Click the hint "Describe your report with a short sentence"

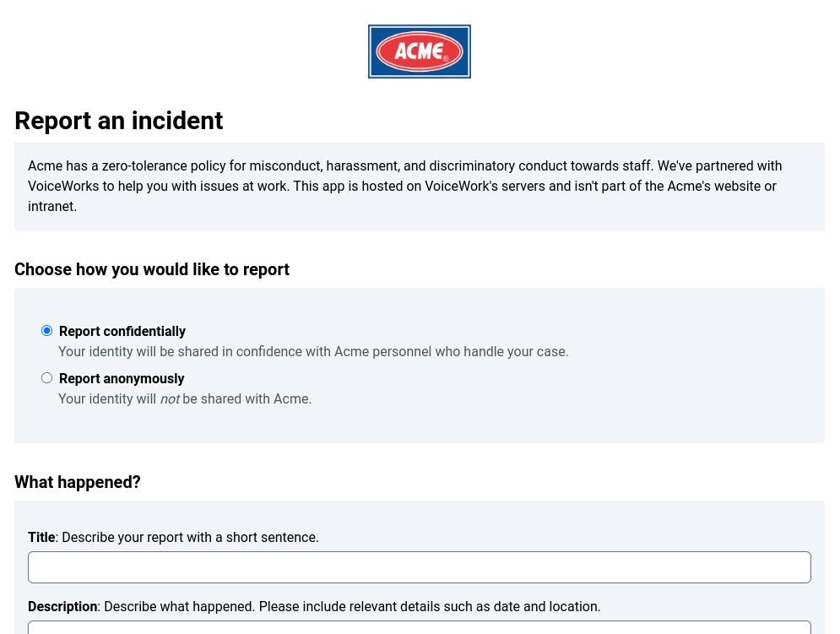tap(190, 537)
